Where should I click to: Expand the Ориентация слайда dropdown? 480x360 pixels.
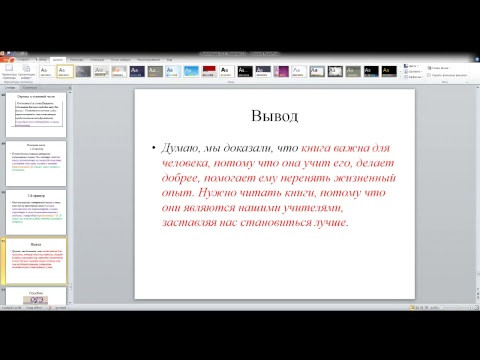(x=26, y=71)
